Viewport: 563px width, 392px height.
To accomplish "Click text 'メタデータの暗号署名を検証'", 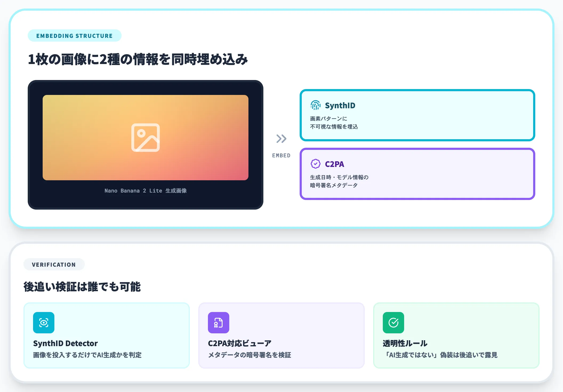I will (x=250, y=355).
